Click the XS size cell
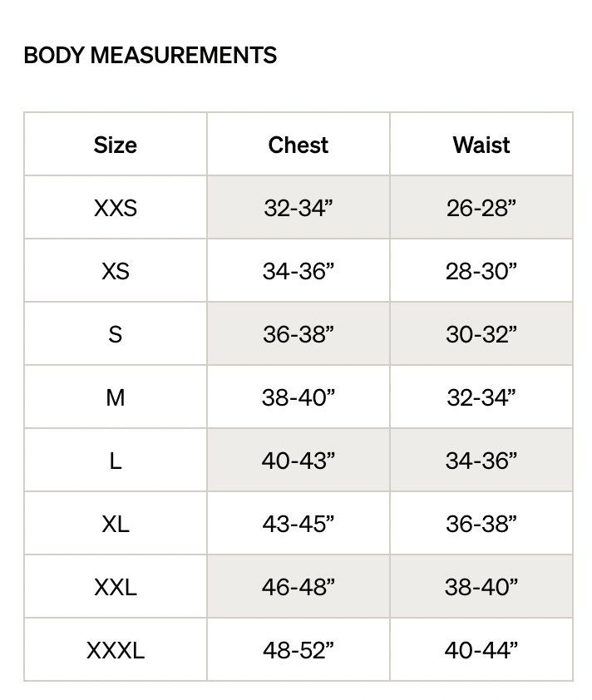 click(116, 270)
